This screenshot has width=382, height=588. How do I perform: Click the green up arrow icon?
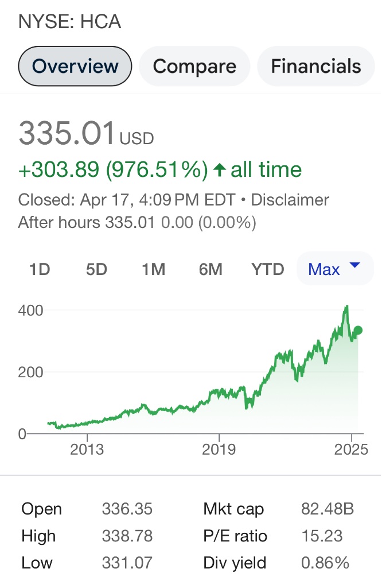tap(219, 169)
